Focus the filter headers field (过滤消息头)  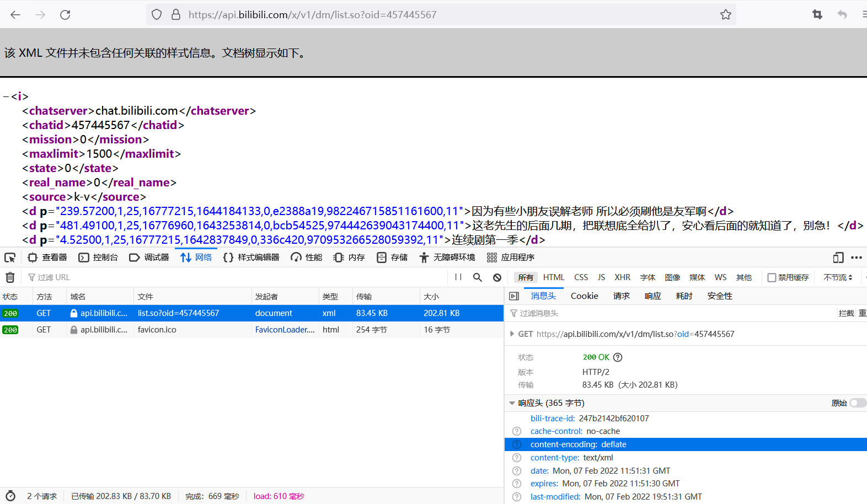[x=671, y=313]
